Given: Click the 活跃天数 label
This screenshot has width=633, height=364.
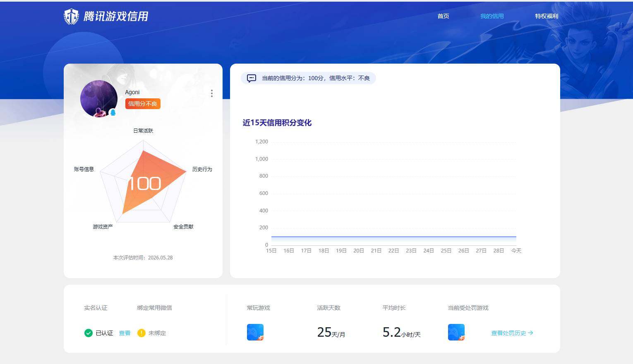Looking at the screenshot, I should point(328,308).
